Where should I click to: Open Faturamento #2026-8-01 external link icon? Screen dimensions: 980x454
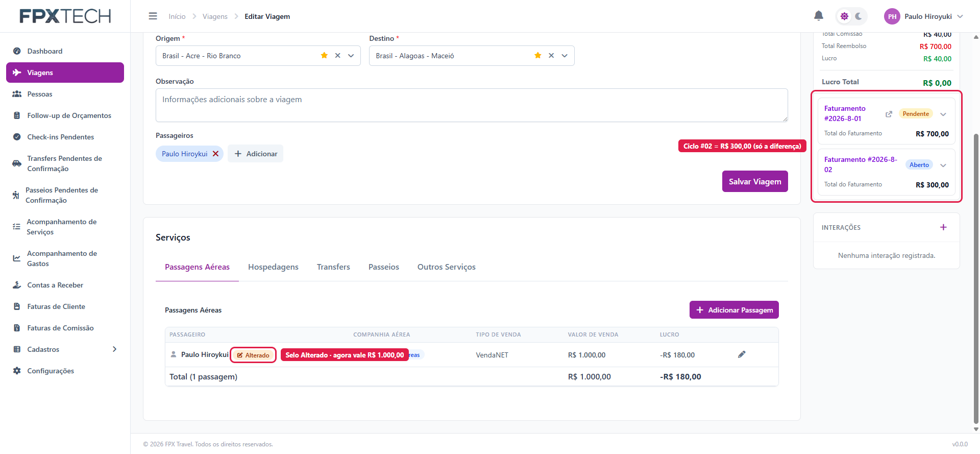889,114
